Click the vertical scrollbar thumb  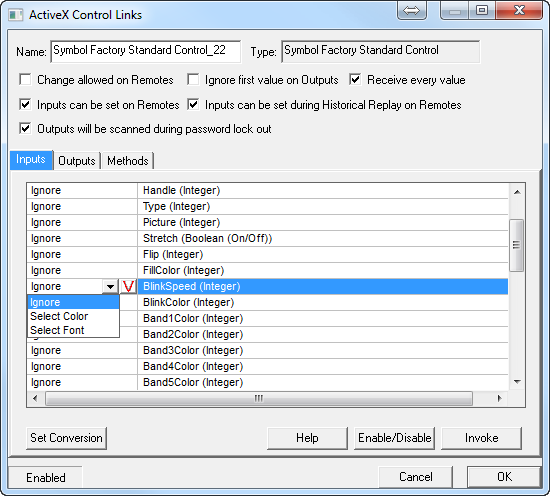516,245
